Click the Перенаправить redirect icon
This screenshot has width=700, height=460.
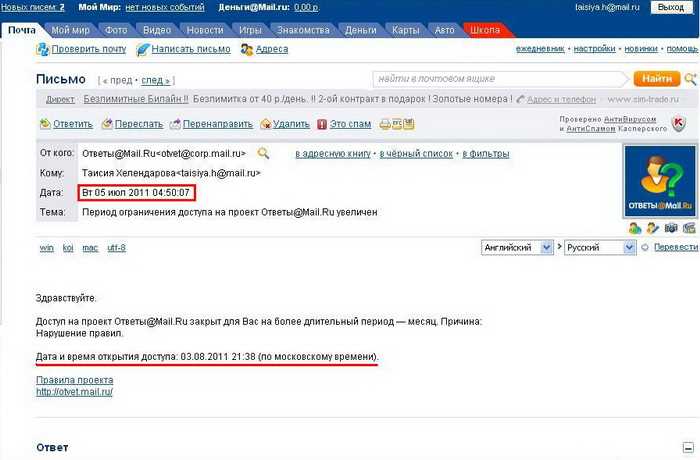click(x=175, y=124)
